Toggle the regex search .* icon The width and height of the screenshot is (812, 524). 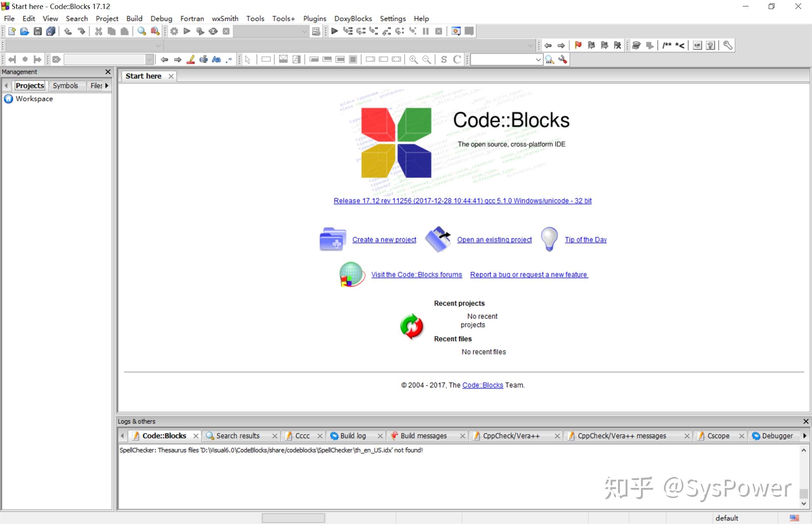click(229, 59)
